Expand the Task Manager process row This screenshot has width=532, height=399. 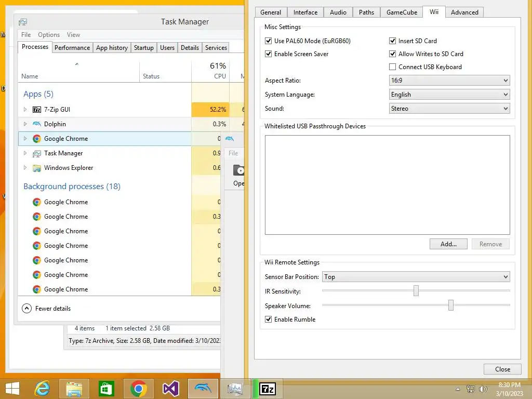25,153
